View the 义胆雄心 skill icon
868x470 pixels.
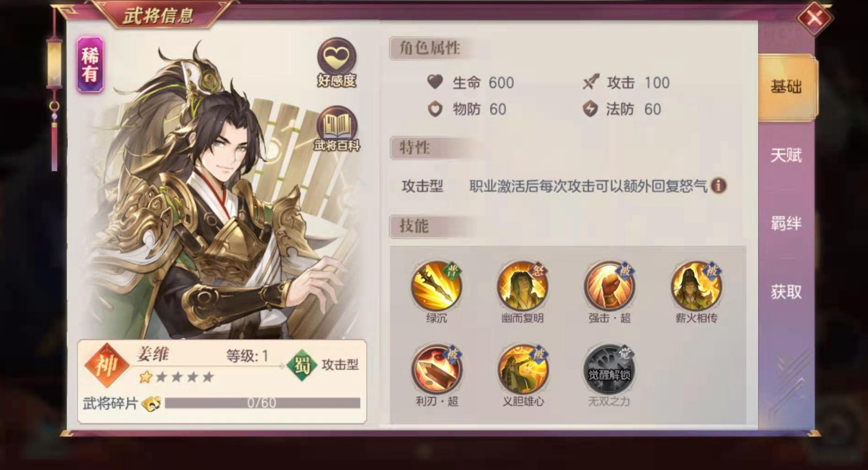(x=522, y=369)
